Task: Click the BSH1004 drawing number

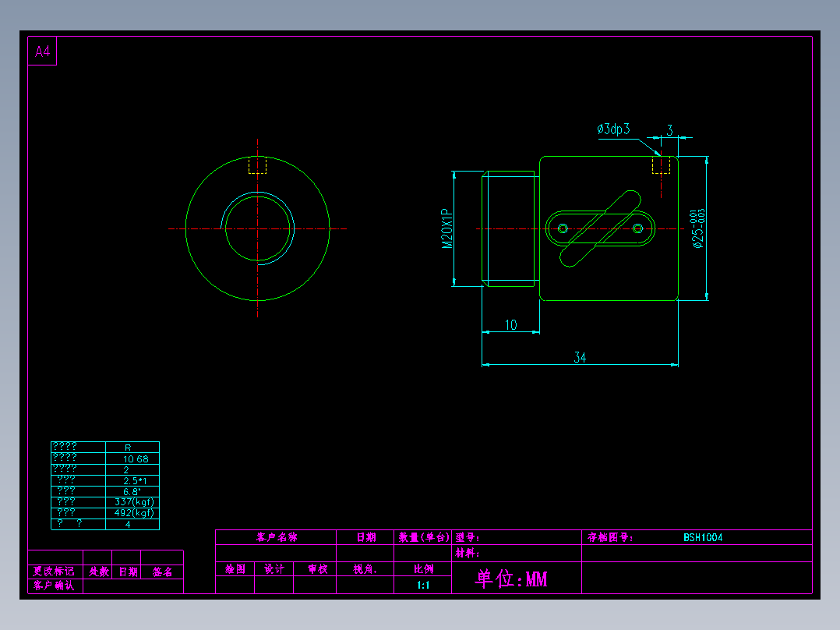Action: coord(703,537)
